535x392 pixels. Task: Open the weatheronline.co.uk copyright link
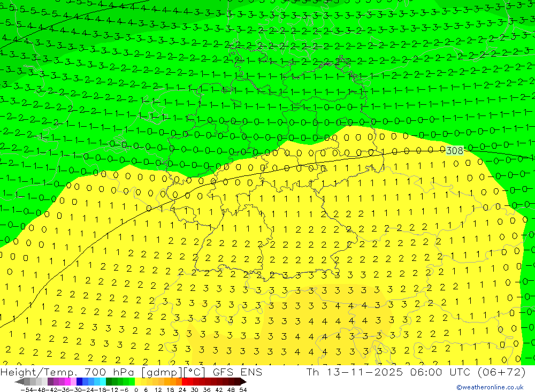[x=490, y=387]
